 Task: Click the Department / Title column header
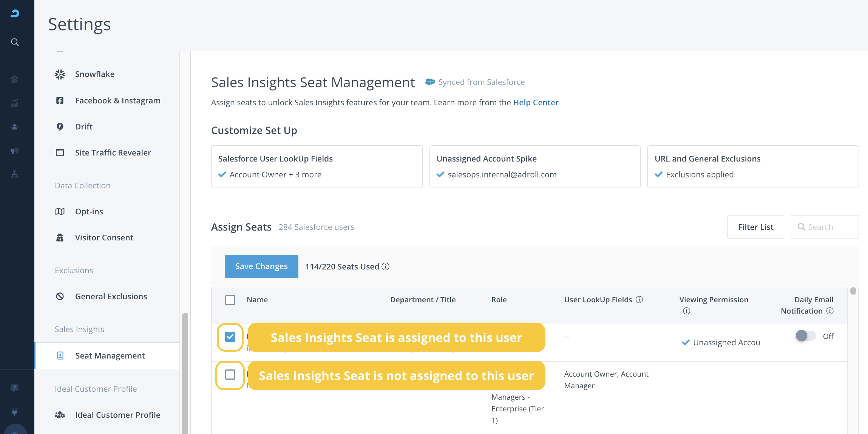click(x=423, y=300)
